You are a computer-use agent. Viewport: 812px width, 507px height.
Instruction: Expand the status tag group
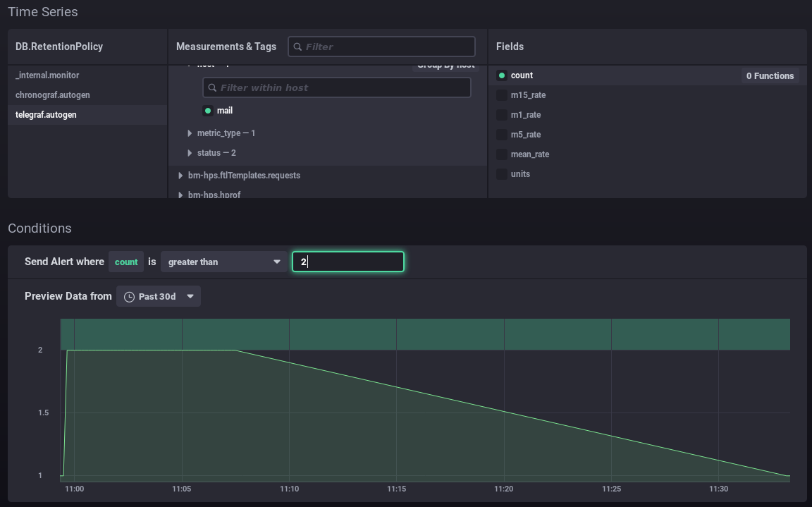point(190,153)
